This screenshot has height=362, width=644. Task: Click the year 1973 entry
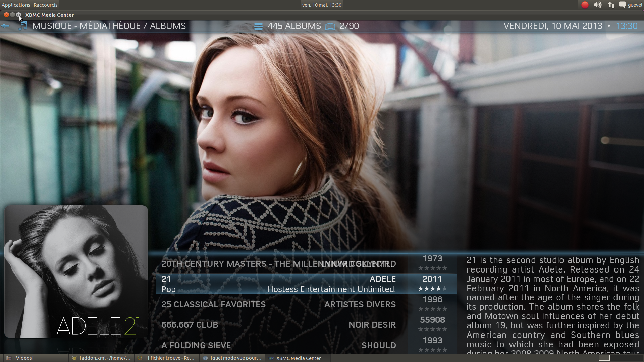tap(432, 258)
